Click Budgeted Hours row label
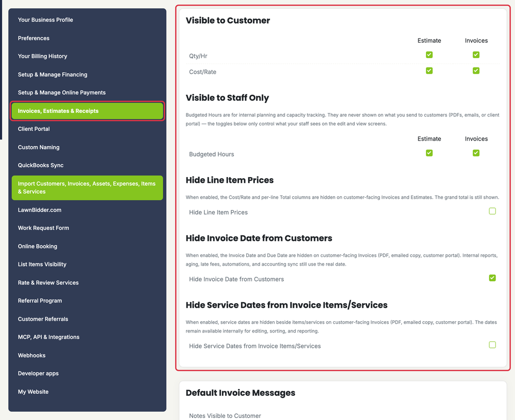Image resolution: width=515 pixels, height=420 pixels. click(212, 154)
